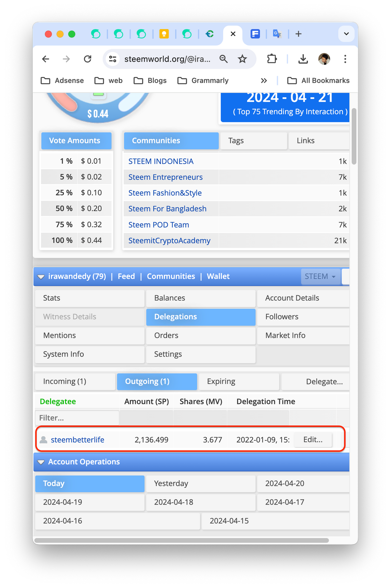Select the Account Details tab

(303, 298)
